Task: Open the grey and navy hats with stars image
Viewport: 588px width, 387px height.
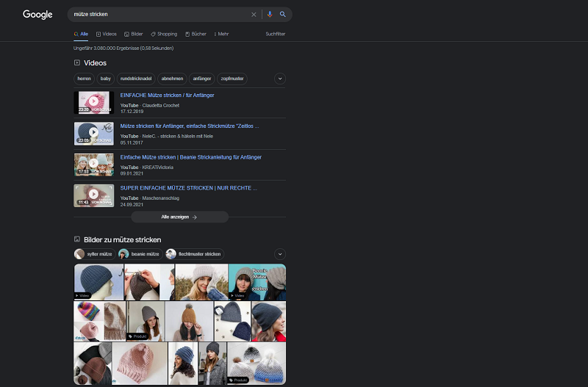Action: [x=232, y=322]
